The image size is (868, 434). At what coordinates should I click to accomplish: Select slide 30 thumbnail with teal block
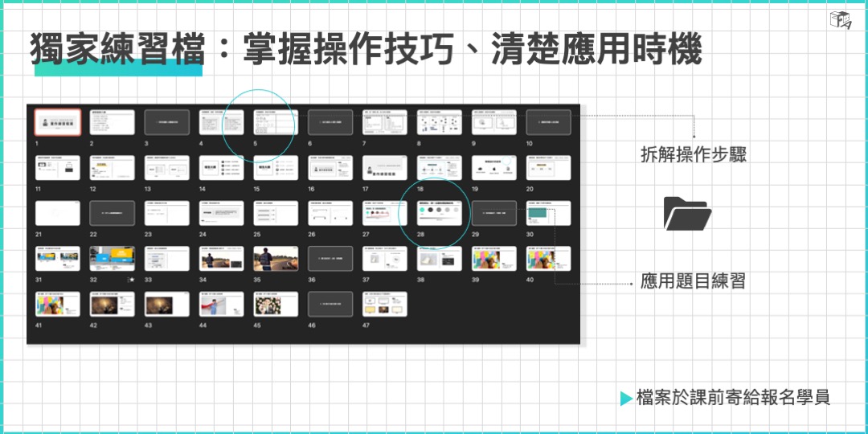click(548, 213)
